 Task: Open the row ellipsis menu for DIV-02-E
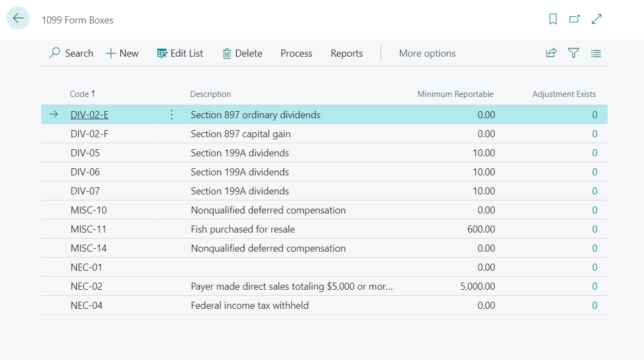171,114
